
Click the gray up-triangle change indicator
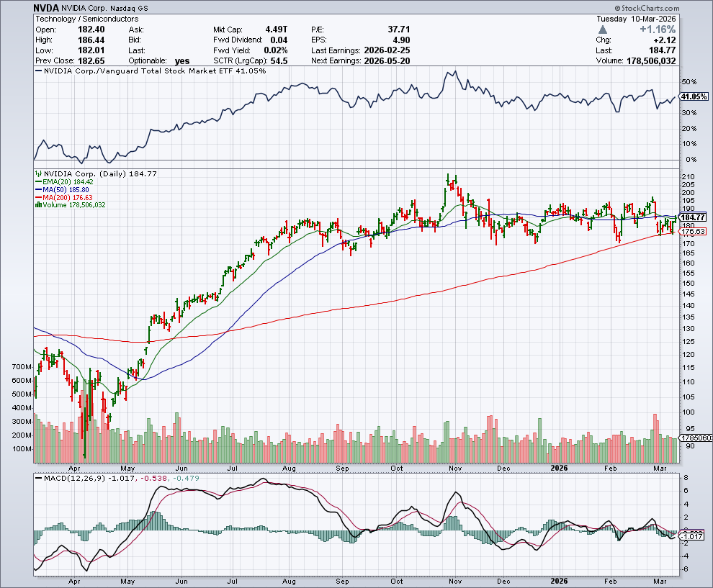603,30
